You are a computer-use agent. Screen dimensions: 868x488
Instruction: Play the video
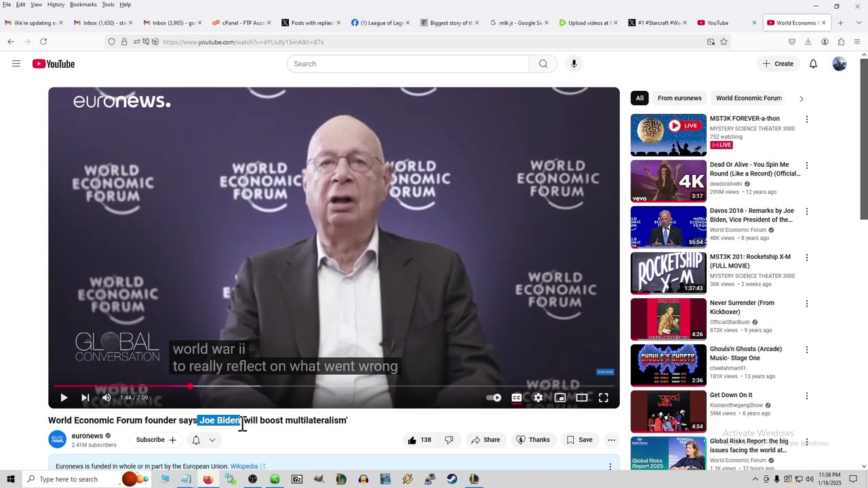[64, 398]
